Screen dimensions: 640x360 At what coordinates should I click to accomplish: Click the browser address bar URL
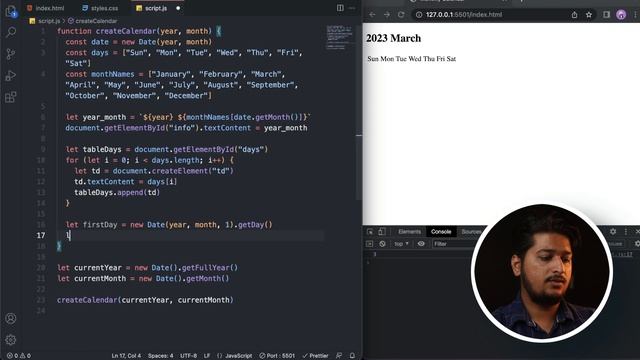(x=464, y=15)
